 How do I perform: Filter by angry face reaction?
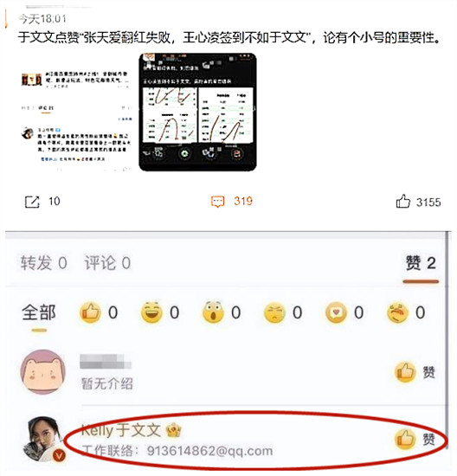pyautogui.click(x=397, y=312)
